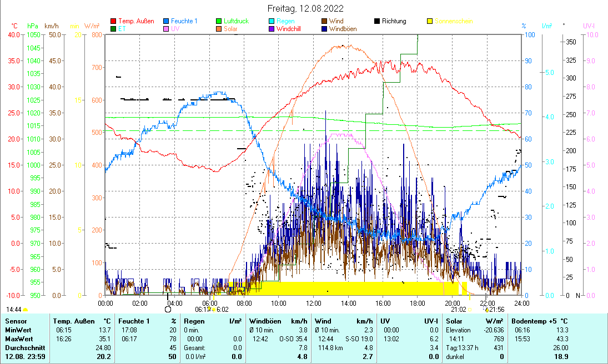Select the Temp. Außen column header
Viewport: 608px width, 364px height.
(82, 321)
